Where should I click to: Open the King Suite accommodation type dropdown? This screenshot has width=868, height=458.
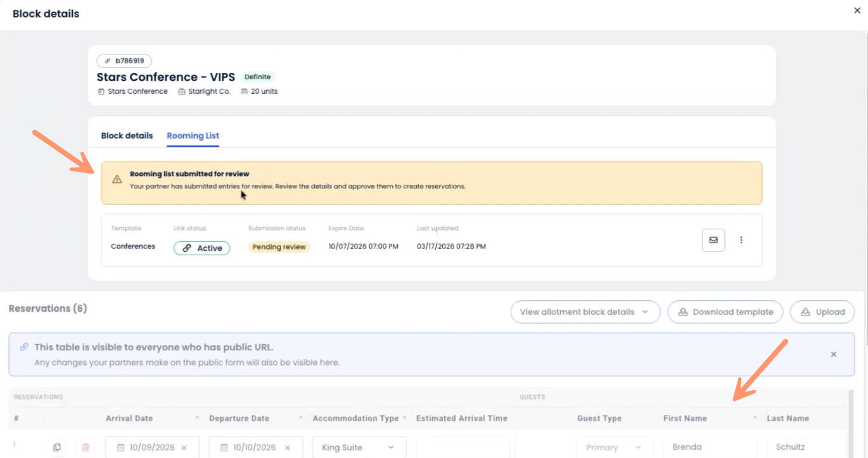(x=359, y=447)
